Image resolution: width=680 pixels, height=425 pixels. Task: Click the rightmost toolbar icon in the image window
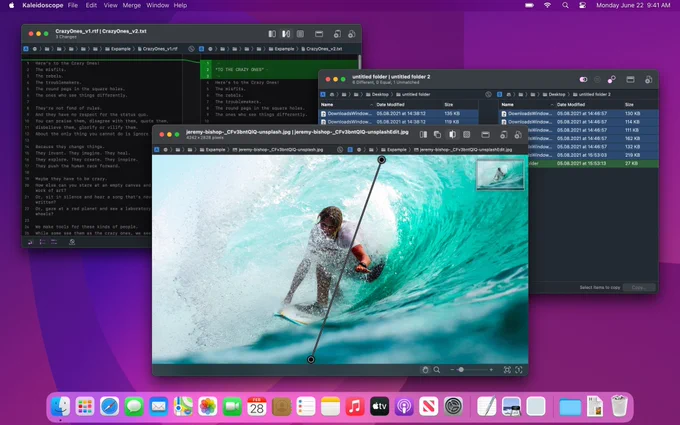[518, 135]
